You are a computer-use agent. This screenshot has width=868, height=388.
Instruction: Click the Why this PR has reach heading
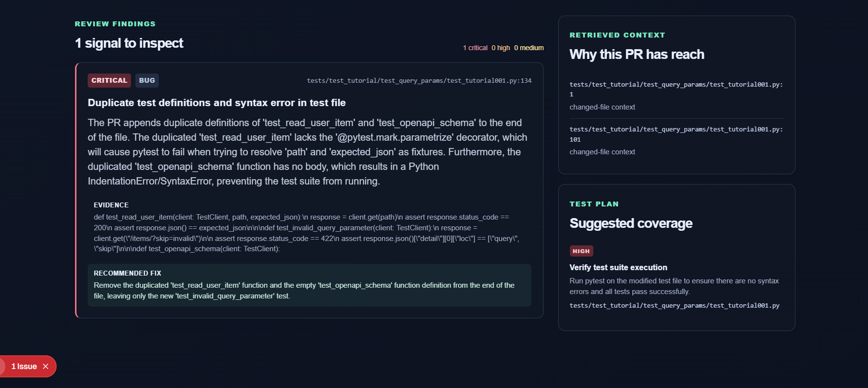(637, 55)
